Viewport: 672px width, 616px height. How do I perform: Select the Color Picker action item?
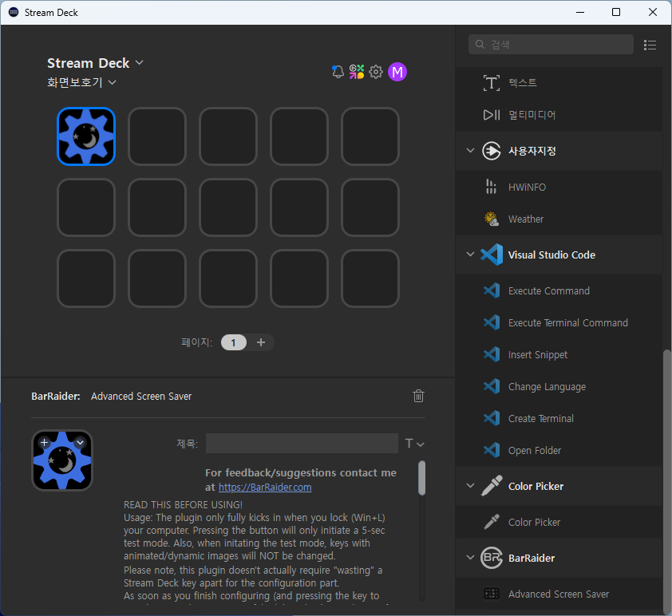(559, 522)
